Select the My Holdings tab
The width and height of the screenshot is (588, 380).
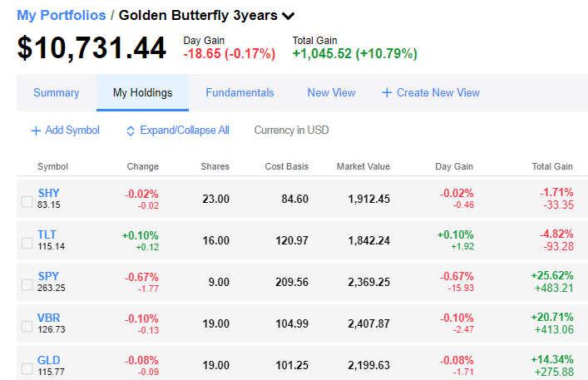(x=142, y=93)
